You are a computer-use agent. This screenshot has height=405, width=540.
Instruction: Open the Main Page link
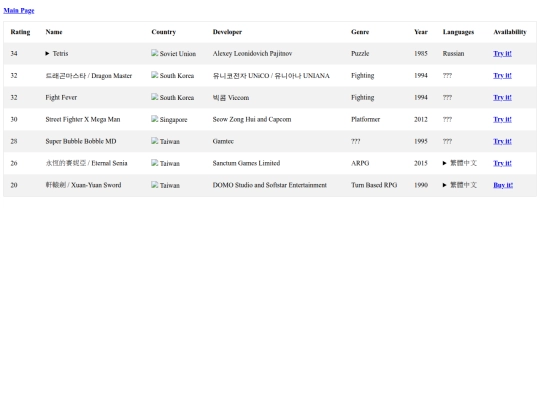pyautogui.click(x=19, y=10)
